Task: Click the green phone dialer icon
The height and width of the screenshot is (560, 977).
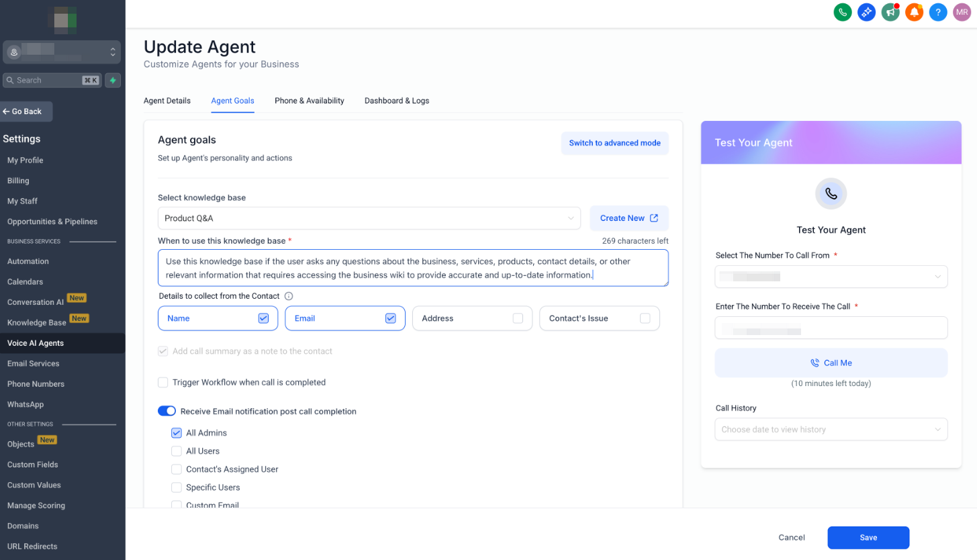Action: click(843, 12)
